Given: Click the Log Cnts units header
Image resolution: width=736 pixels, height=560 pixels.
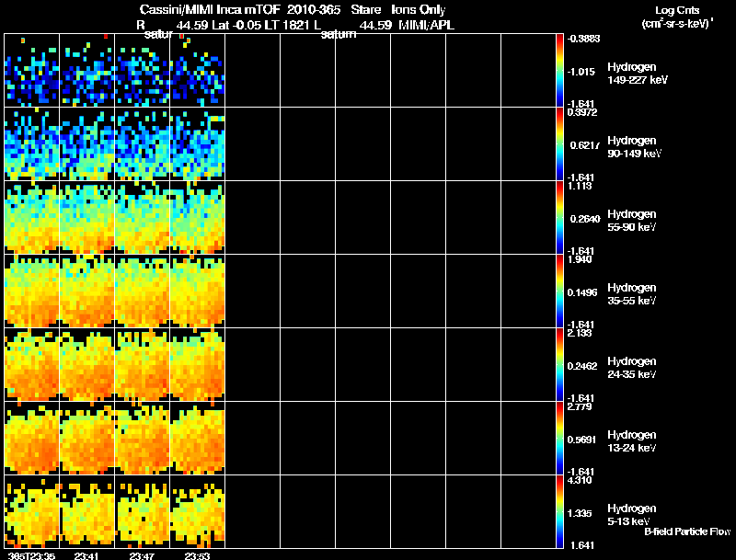Looking at the screenshot, I should 675,17.
